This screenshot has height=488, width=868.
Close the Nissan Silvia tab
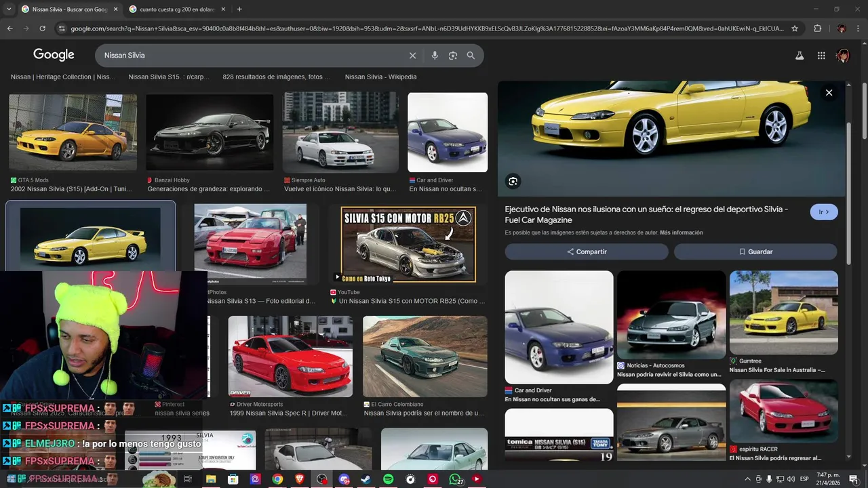[x=115, y=9]
